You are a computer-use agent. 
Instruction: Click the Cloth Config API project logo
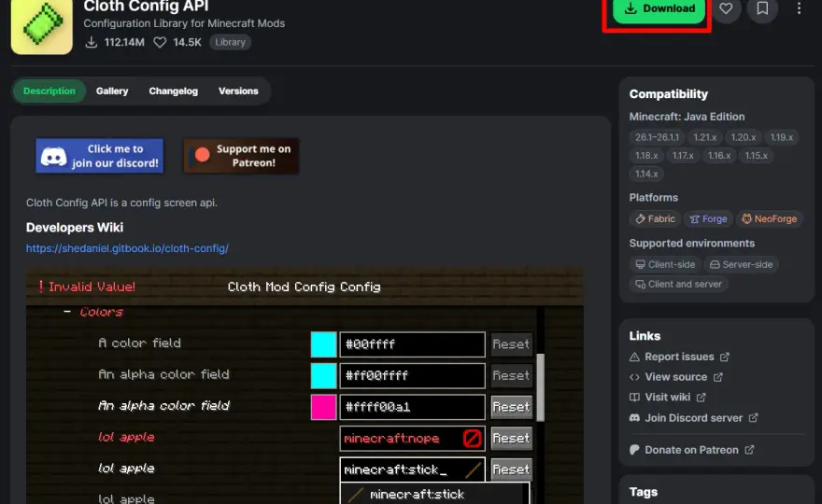(x=41, y=27)
